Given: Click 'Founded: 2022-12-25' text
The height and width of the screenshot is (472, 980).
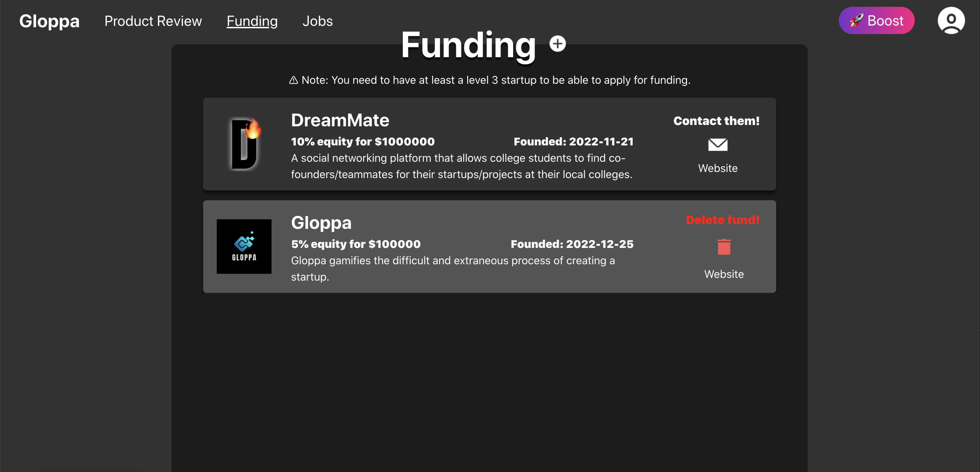Looking at the screenshot, I should (572, 244).
